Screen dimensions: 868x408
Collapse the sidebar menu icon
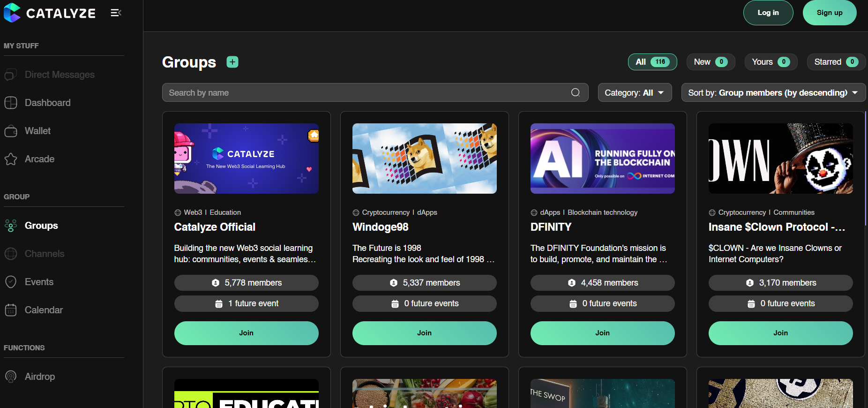pos(116,13)
